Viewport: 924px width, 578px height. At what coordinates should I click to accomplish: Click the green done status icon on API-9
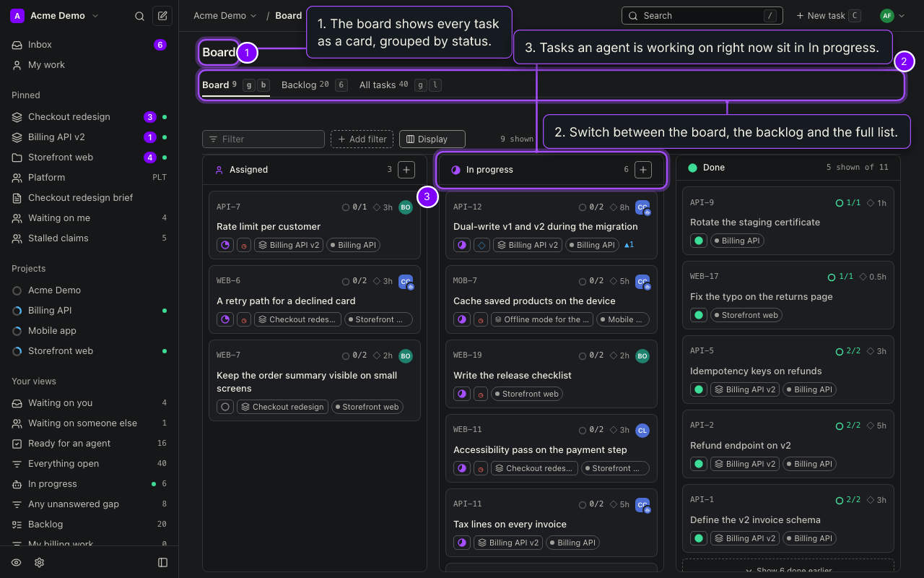[699, 241]
